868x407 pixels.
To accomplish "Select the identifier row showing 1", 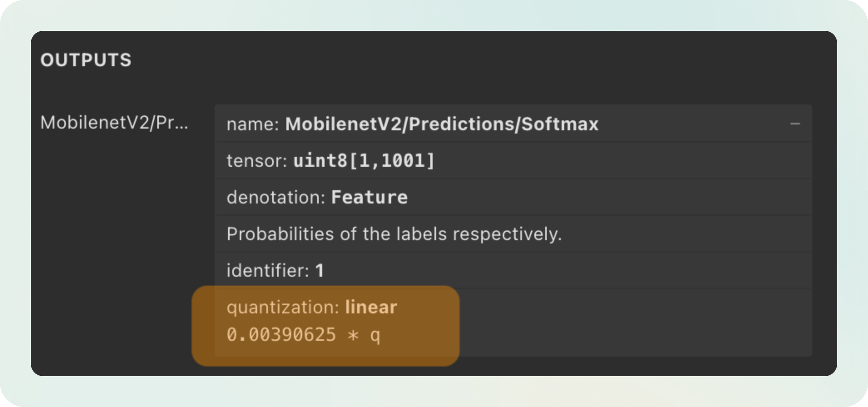I will click(276, 271).
